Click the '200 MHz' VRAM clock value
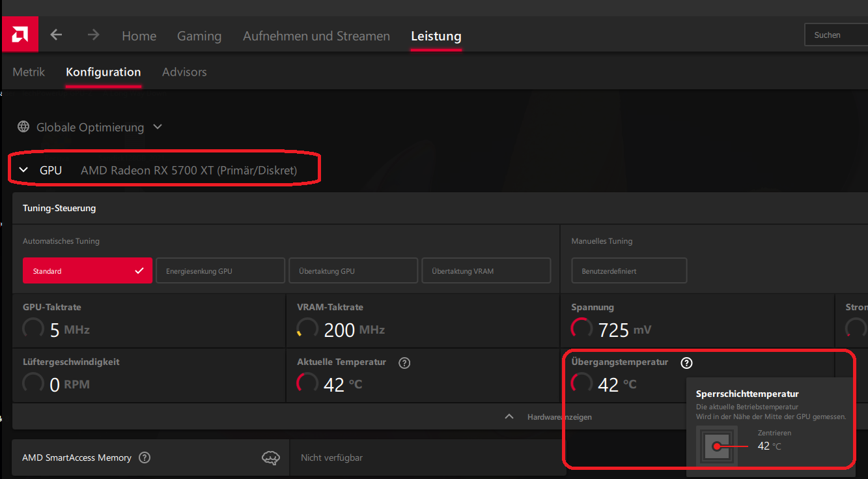The height and width of the screenshot is (479, 868). click(354, 330)
